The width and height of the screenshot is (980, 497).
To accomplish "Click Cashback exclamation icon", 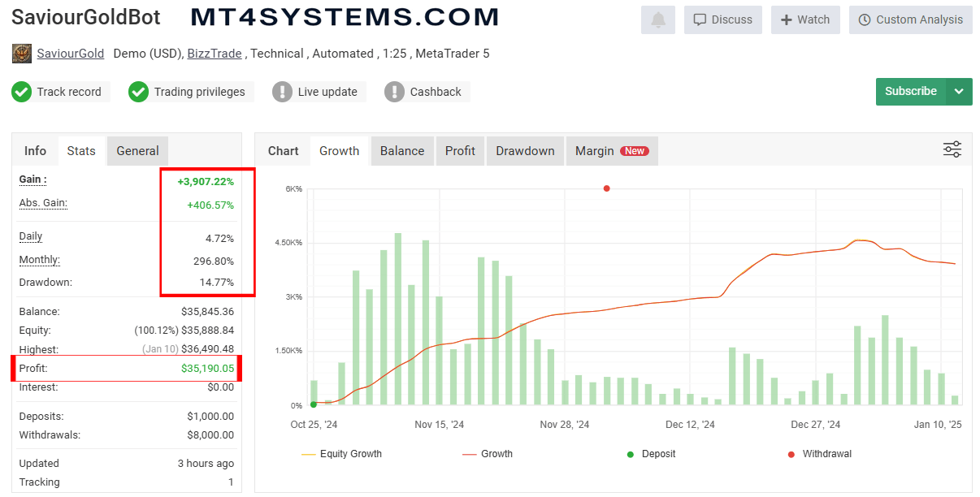I will point(394,92).
